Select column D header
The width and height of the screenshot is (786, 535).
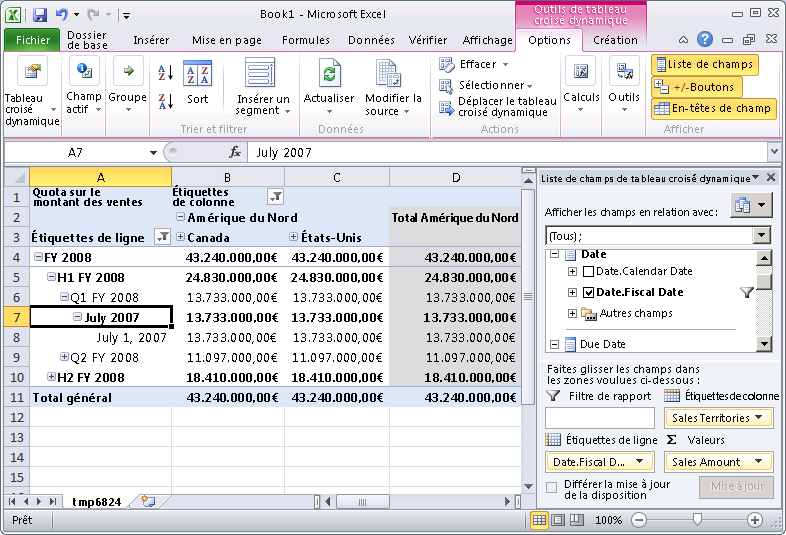click(x=455, y=177)
